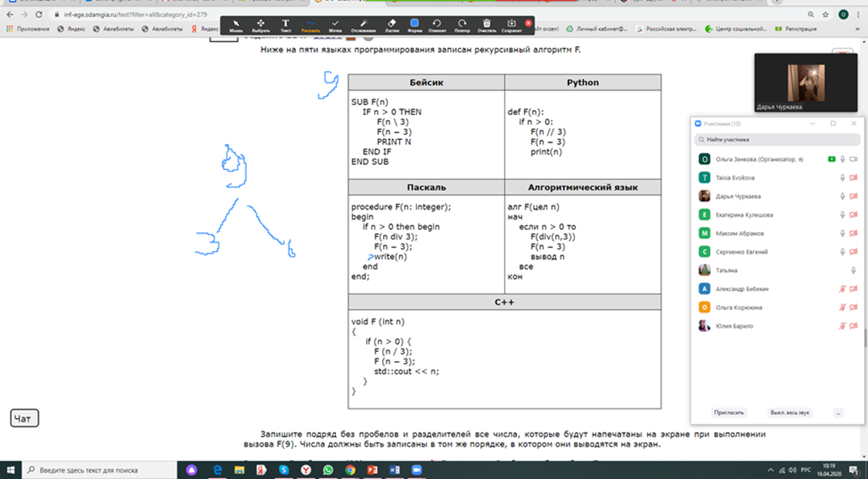Open the Приложения bookmarks shortcut
The height and width of the screenshot is (479, 868).
[28, 29]
